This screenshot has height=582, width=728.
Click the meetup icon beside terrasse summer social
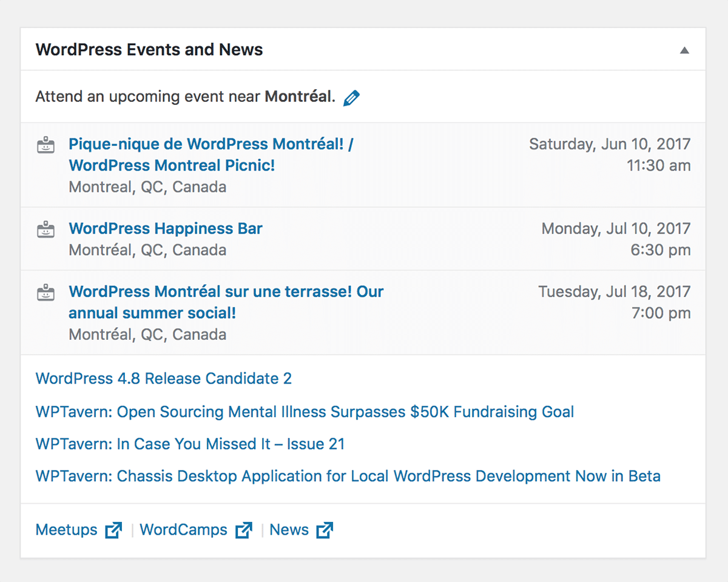[x=46, y=293]
